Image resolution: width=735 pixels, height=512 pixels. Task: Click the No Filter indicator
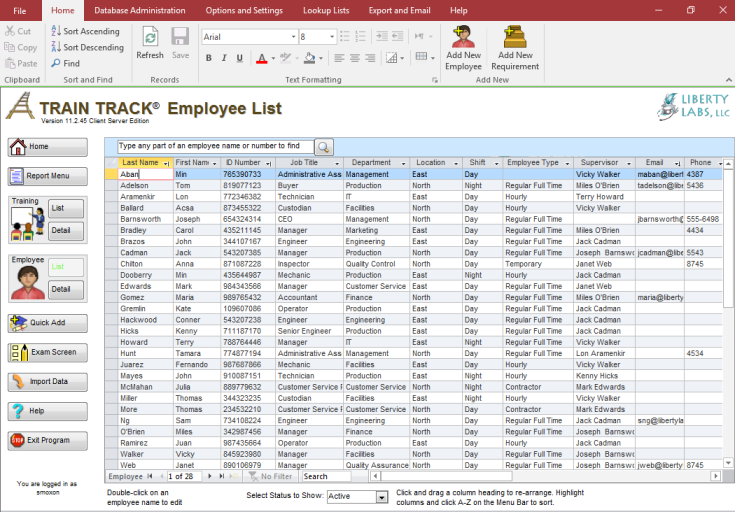271,476
